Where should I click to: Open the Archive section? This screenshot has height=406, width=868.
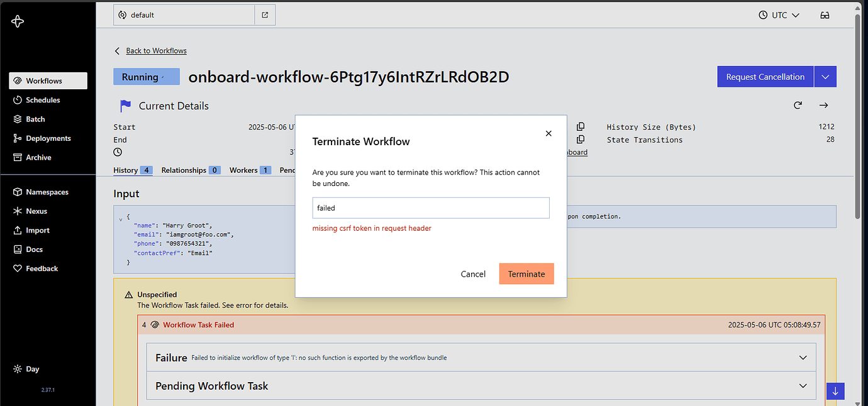(39, 157)
